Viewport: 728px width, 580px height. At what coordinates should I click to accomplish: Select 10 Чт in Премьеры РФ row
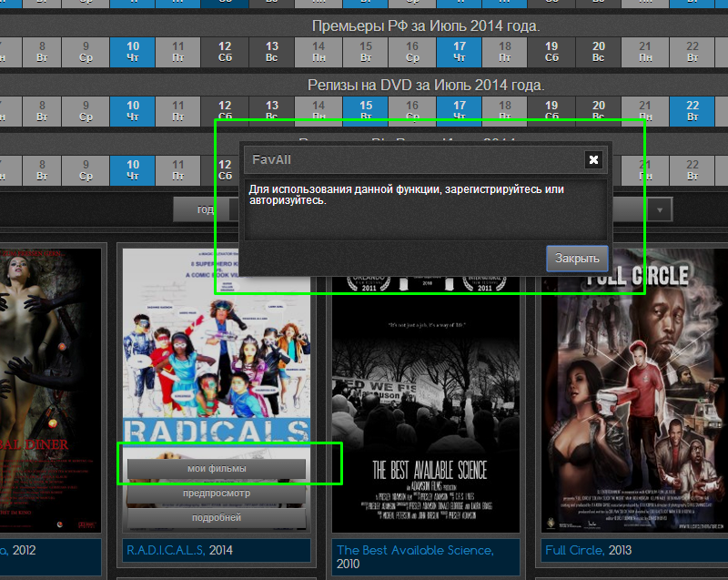[x=133, y=52]
